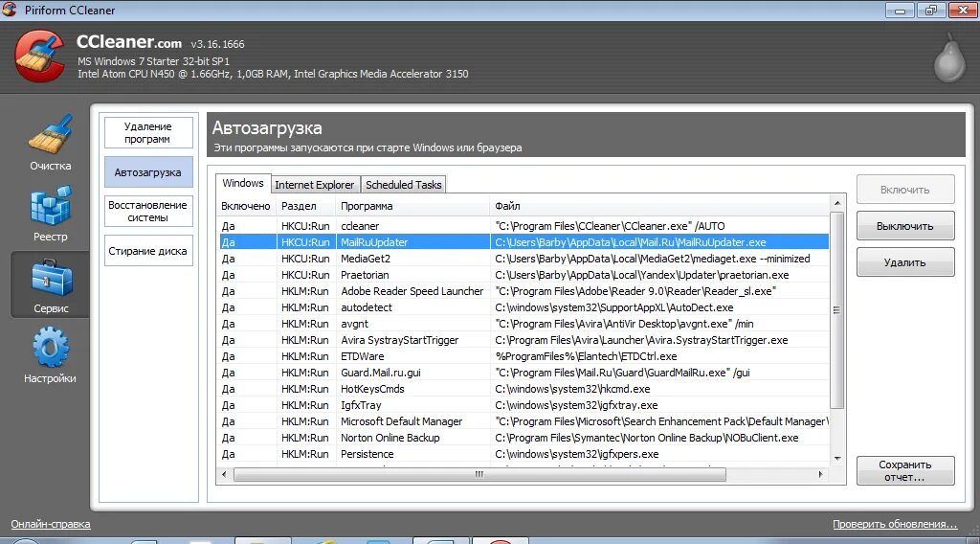
Task: Sort by the Раздел column header
Action: (x=306, y=206)
